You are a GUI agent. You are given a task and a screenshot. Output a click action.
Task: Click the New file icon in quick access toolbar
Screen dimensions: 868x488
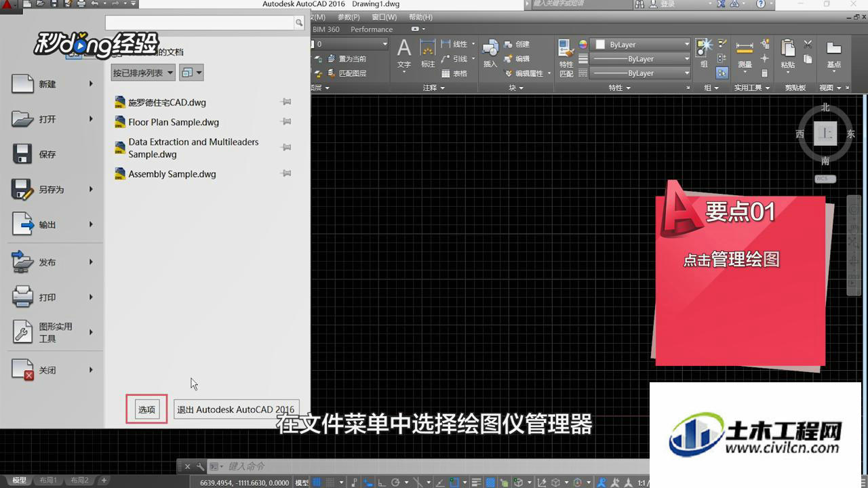[28, 4]
